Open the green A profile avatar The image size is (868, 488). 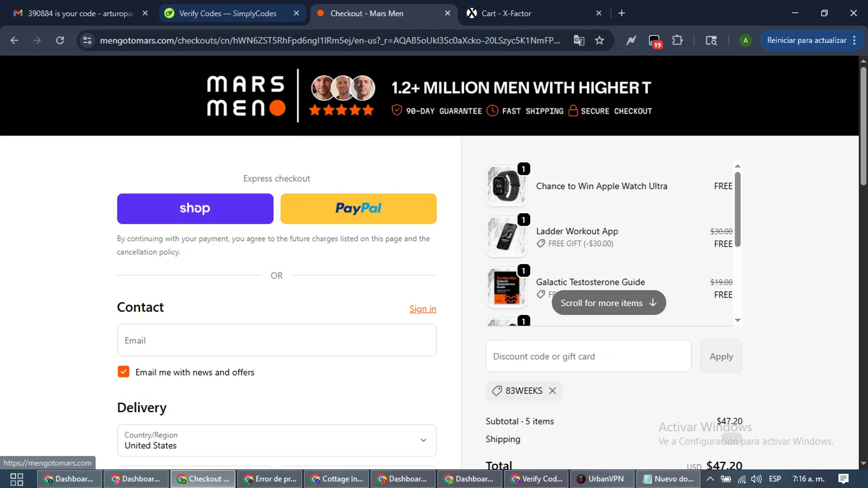tap(745, 41)
